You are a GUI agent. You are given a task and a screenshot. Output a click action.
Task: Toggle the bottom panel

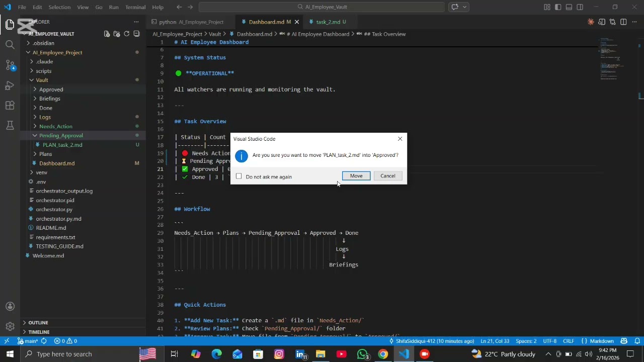569,7
